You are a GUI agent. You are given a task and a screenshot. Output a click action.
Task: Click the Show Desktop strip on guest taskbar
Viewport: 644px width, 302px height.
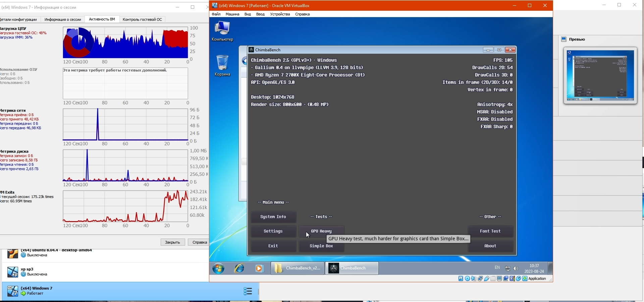pyautogui.click(x=550, y=268)
